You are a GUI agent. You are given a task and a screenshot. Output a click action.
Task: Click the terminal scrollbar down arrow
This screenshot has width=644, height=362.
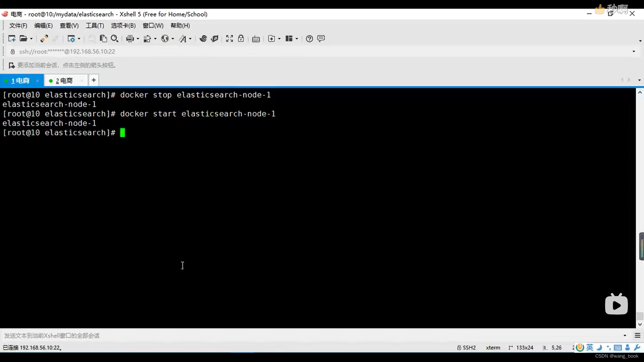(640, 324)
